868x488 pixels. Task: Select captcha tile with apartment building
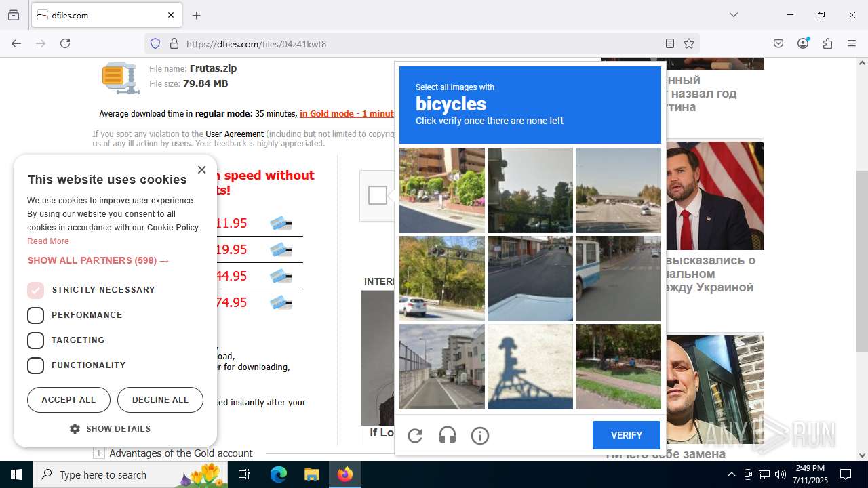(x=442, y=190)
